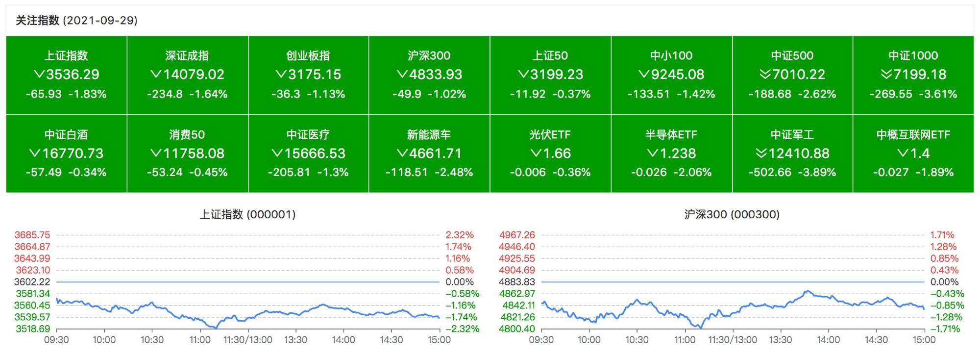The height and width of the screenshot is (356, 980).
Task: Select the 新能源车 index card
Action: click(x=429, y=154)
